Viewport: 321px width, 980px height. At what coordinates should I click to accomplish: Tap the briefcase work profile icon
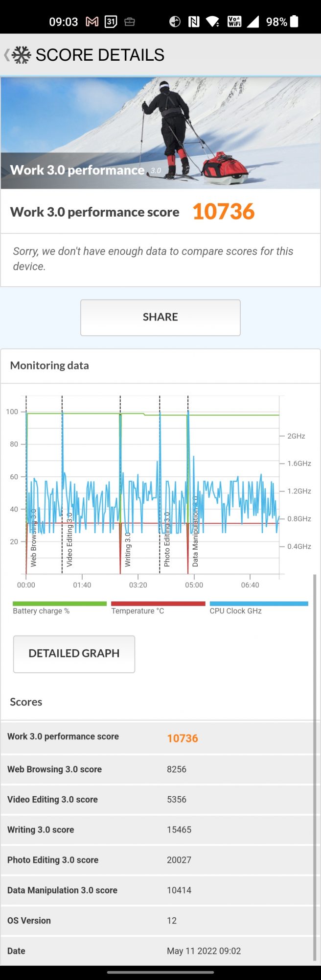[130, 22]
